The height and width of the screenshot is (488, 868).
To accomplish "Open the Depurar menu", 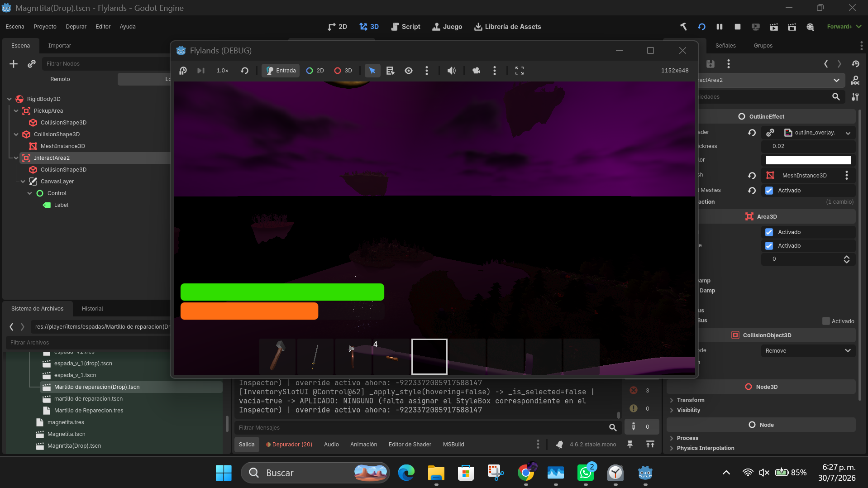I will pos(76,27).
